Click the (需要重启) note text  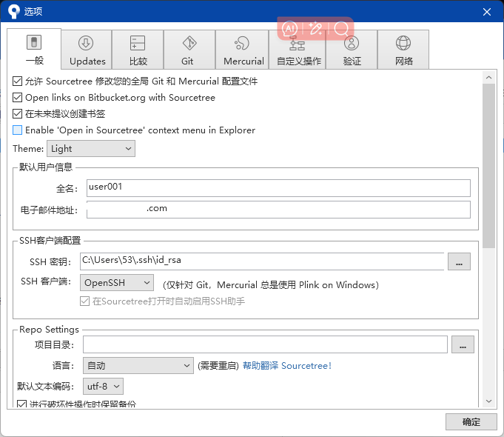pyautogui.click(x=218, y=366)
